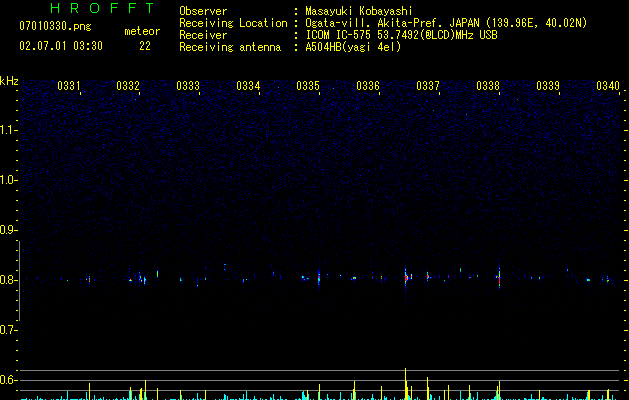Click the Receiver label
This screenshot has height=400, width=629.
(203, 35)
